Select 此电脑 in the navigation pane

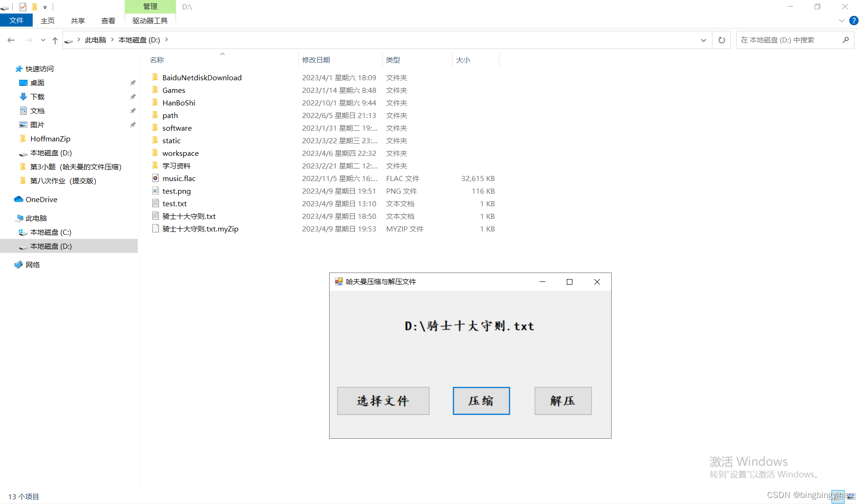36,218
